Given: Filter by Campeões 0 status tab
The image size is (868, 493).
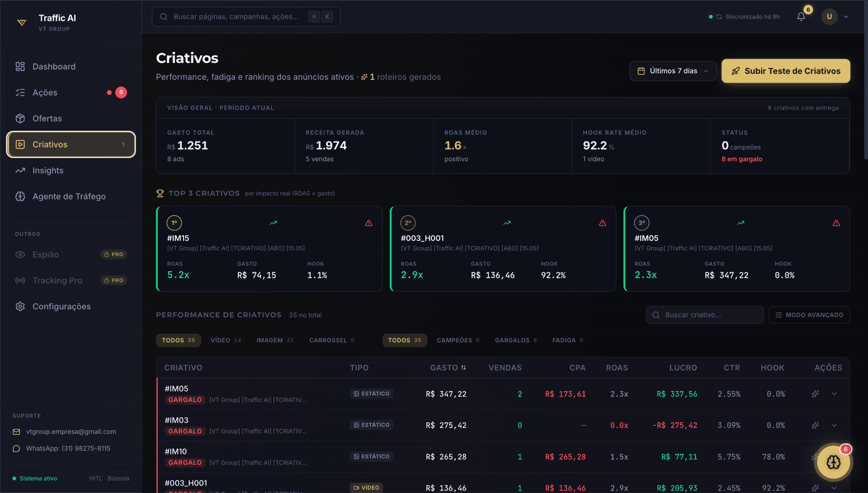Looking at the screenshot, I should click(x=458, y=340).
